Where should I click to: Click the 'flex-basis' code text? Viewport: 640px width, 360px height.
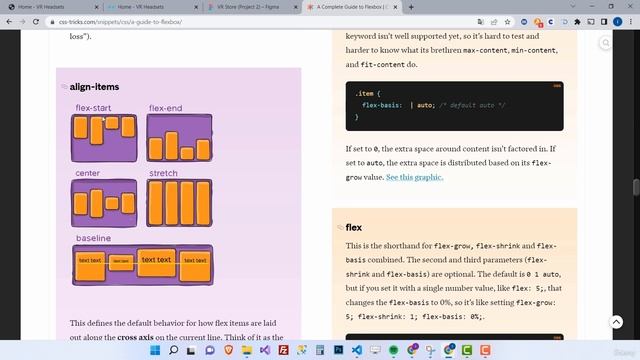382,105
